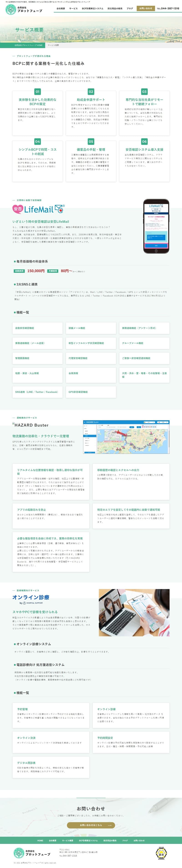The width and height of the screenshot is (182, 868).
Task: Open BCP計画策定システム in footer navigation
Action: pyautogui.click(x=88, y=840)
